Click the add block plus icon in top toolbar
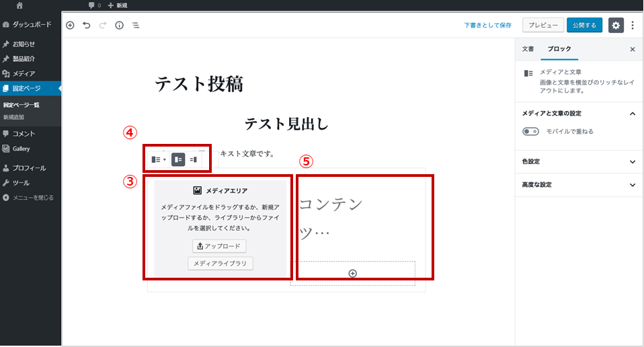 point(70,25)
